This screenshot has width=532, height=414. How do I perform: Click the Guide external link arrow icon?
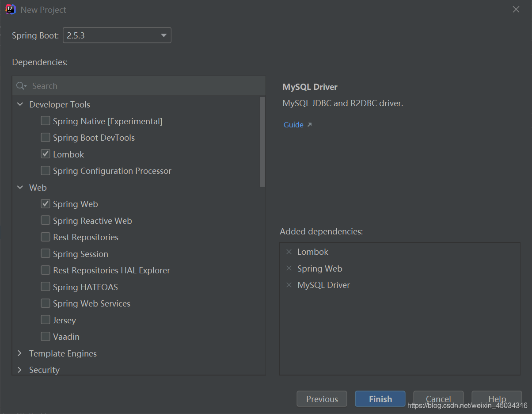[310, 125]
